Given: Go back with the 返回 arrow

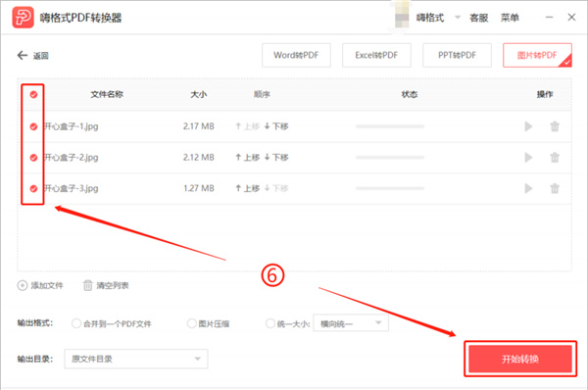Looking at the screenshot, I should (23, 55).
